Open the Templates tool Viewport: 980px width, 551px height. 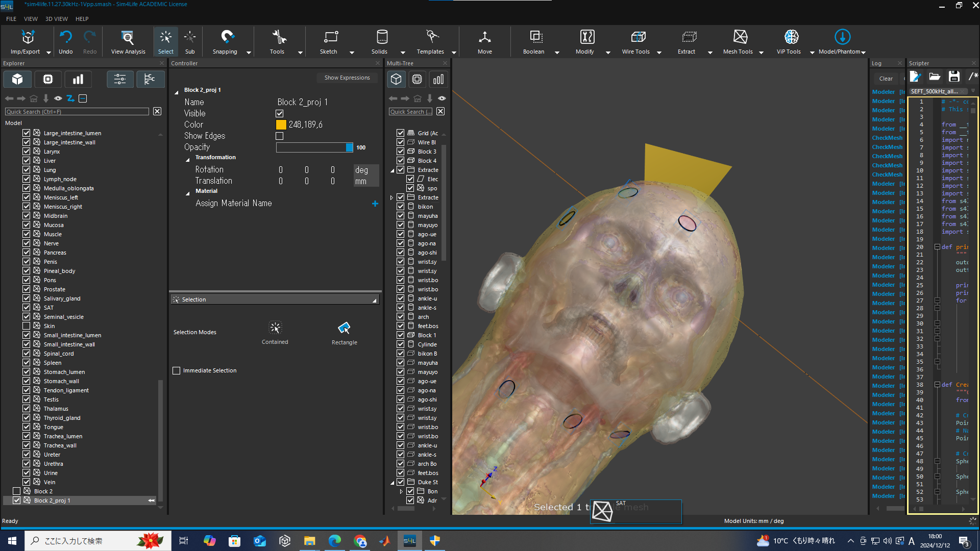431,42
